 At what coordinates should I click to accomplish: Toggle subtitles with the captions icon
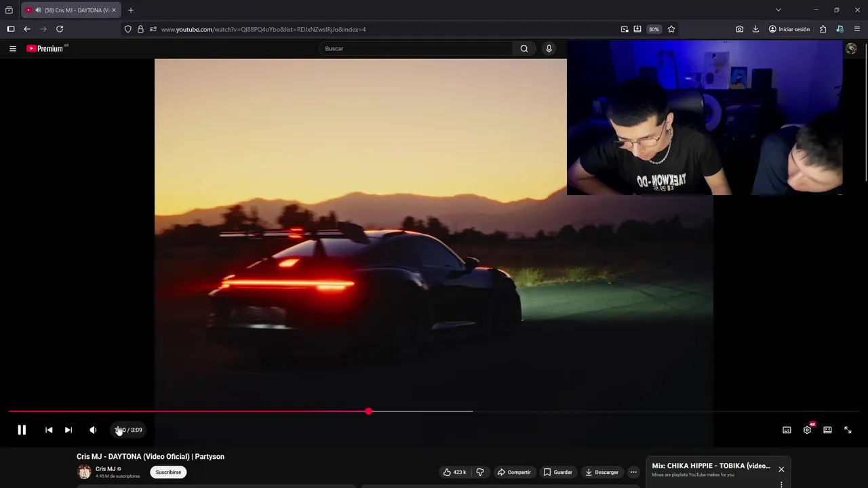[787, 430]
